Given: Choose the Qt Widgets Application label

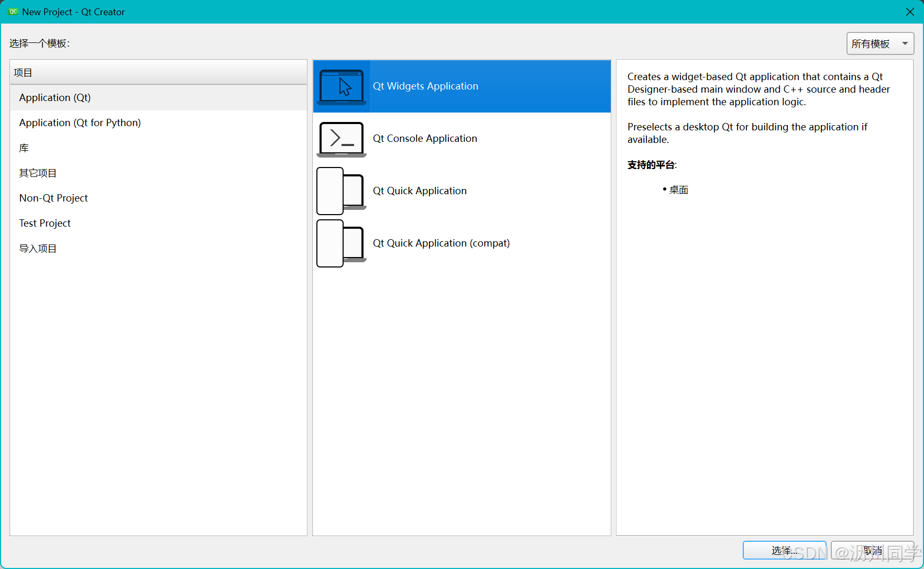Looking at the screenshot, I should (425, 86).
